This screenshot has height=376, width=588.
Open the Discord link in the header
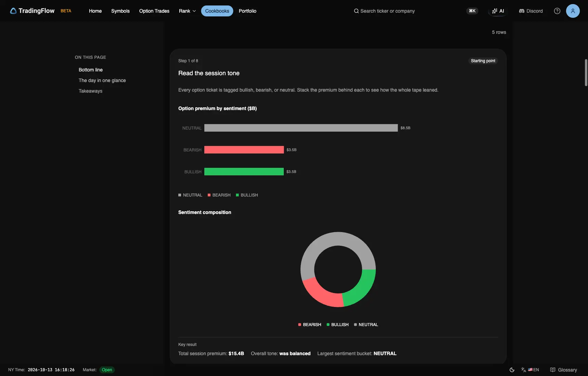[x=531, y=11]
